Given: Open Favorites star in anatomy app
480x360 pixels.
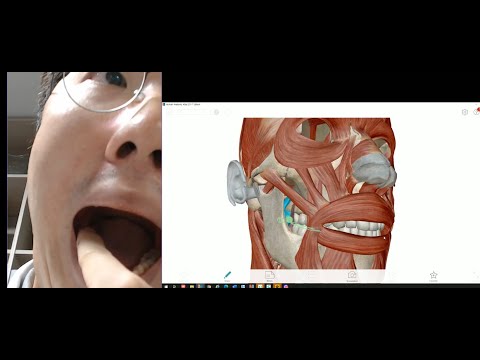Looking at the screenshot, I should click(x=433, y=276).
